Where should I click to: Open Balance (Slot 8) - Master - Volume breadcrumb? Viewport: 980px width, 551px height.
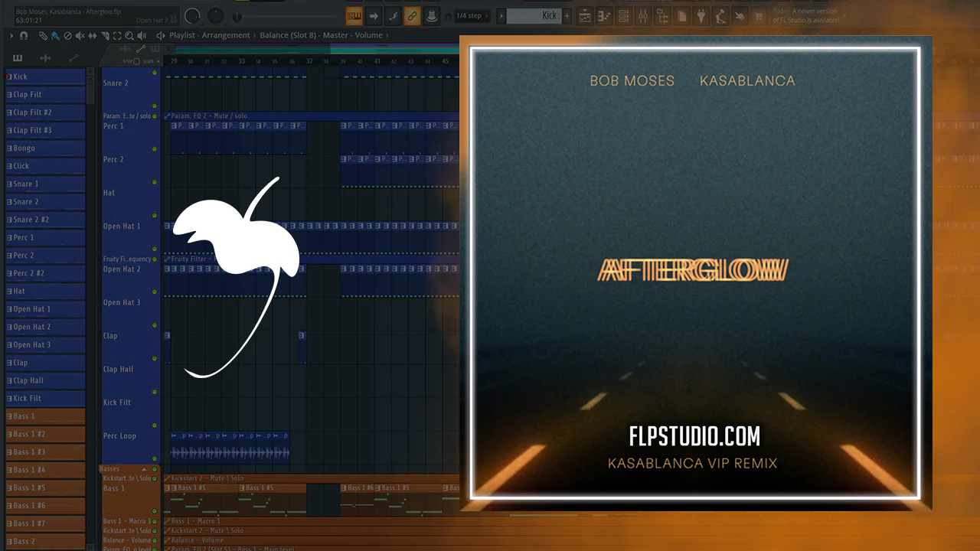tap(321, 35)
